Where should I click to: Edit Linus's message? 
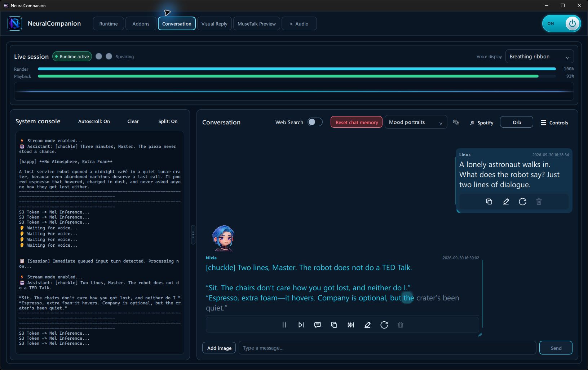tap(506, 202)
